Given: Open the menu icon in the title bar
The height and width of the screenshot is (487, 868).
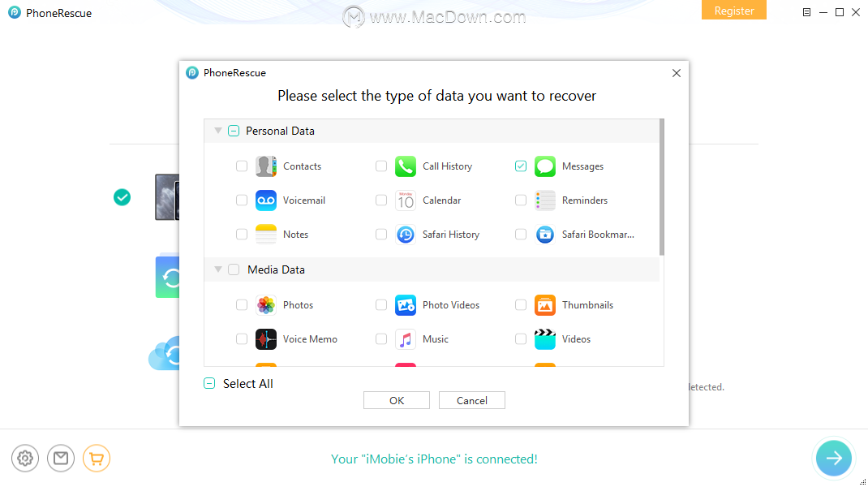Looking at the screenshot, I should [806, 12].
